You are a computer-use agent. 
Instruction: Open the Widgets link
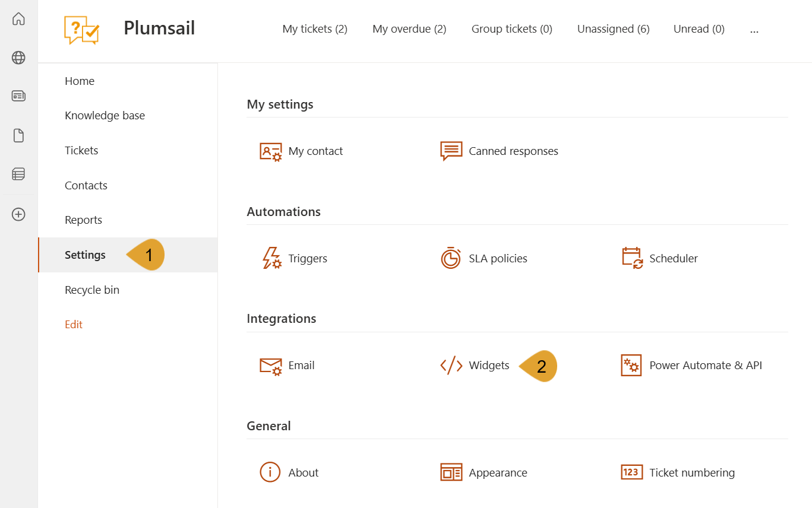489,366
